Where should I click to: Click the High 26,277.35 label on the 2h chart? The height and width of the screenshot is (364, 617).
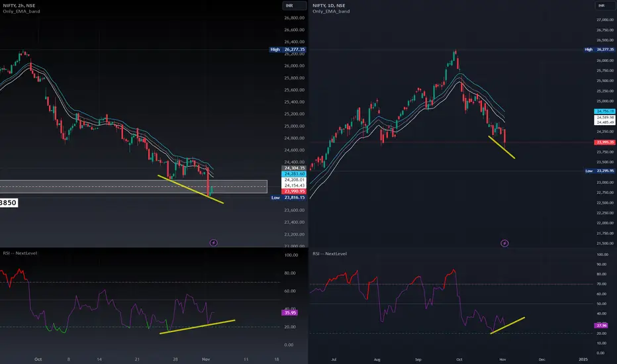coord(287,50)
